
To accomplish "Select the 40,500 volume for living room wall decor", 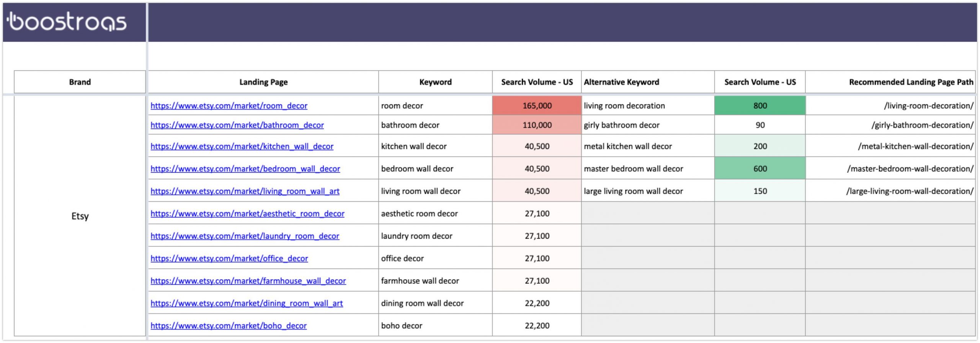I will pyautogui.click(x=537, y=191).
